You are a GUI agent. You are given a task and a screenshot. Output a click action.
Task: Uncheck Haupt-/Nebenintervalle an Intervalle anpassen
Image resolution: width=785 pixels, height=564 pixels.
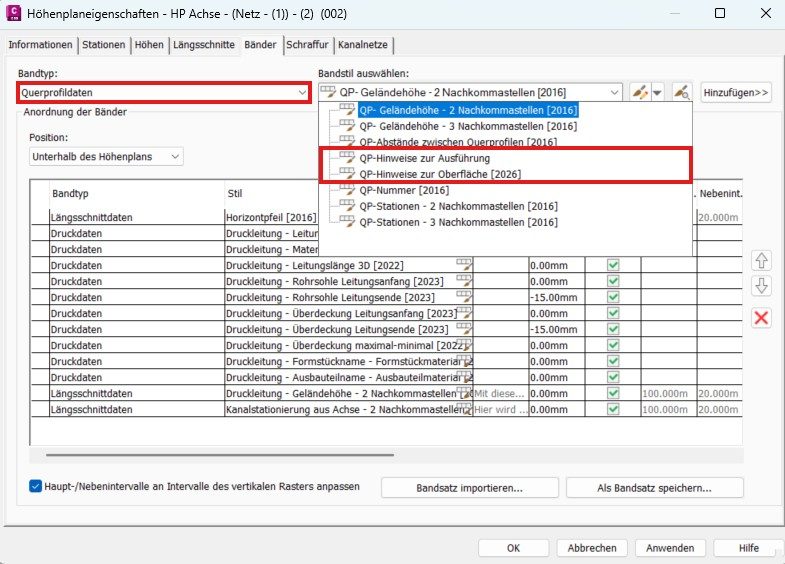tap(36, 486)
